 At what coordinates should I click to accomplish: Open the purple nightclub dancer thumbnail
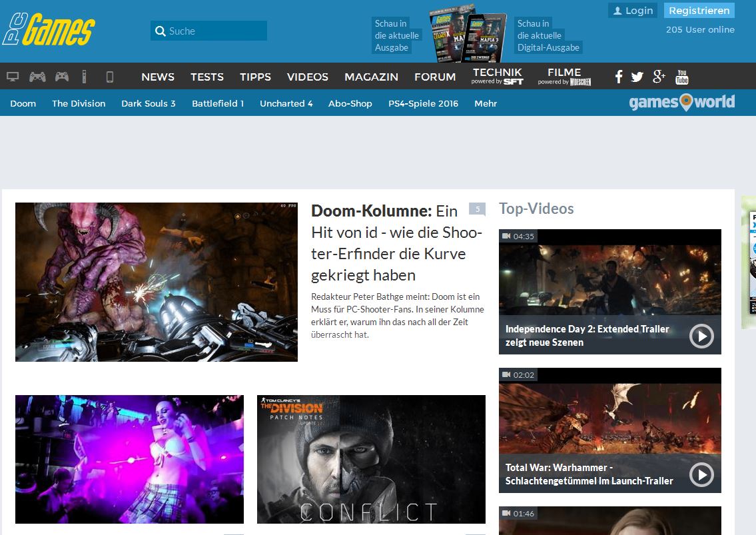coord(129,459)
